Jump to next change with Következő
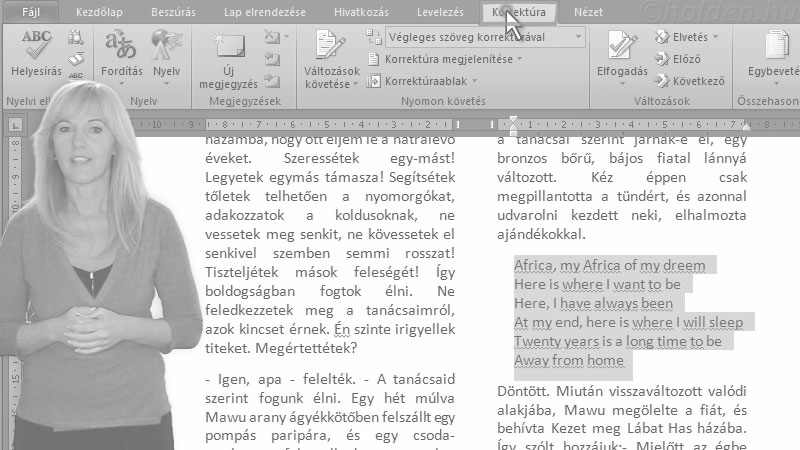Viewport: 800px width, 450px height. (x=662, y=81)
